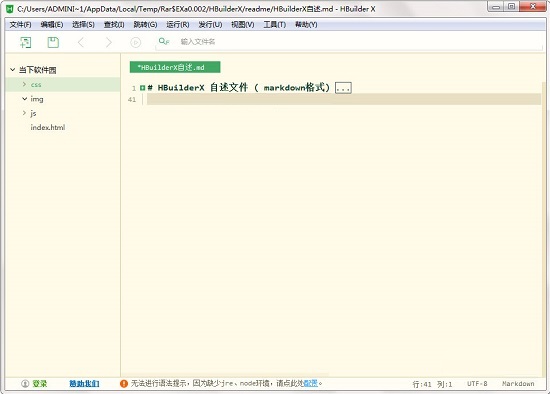Click the login user icon in status bar
The height and width of the screenshot is (394, 550).
click(25, 383)
